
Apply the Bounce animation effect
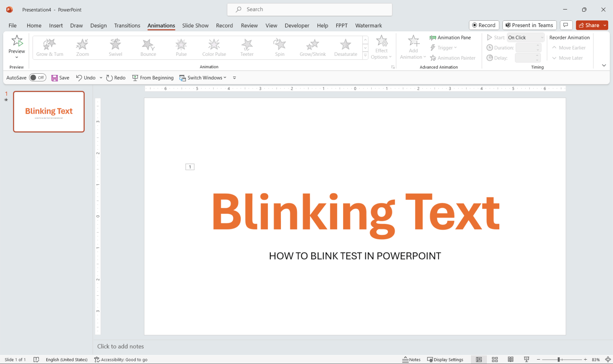pyautogui.click(x=148, y=47)
